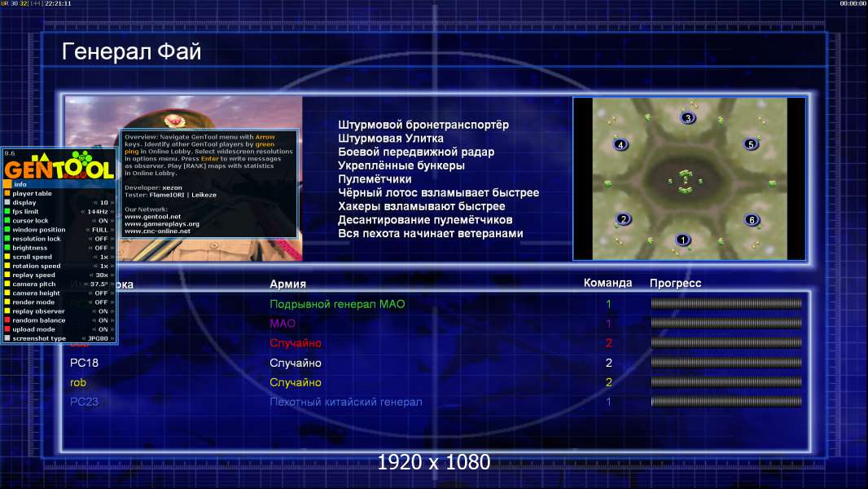Click right arrow after scroll speed 1x
Viewport: 868px width, 489px height.
pos(112,257)
